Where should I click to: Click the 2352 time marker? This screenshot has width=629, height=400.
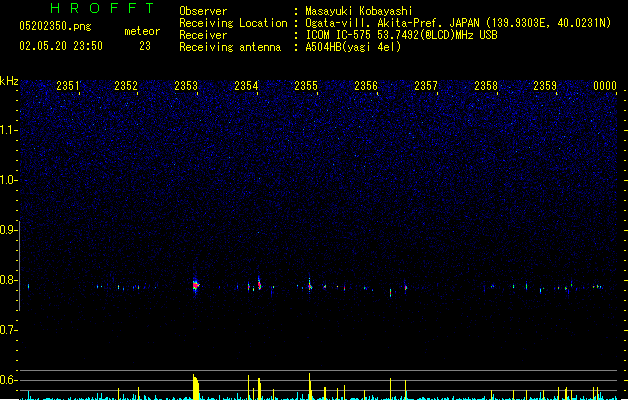[x=126, y=86]
